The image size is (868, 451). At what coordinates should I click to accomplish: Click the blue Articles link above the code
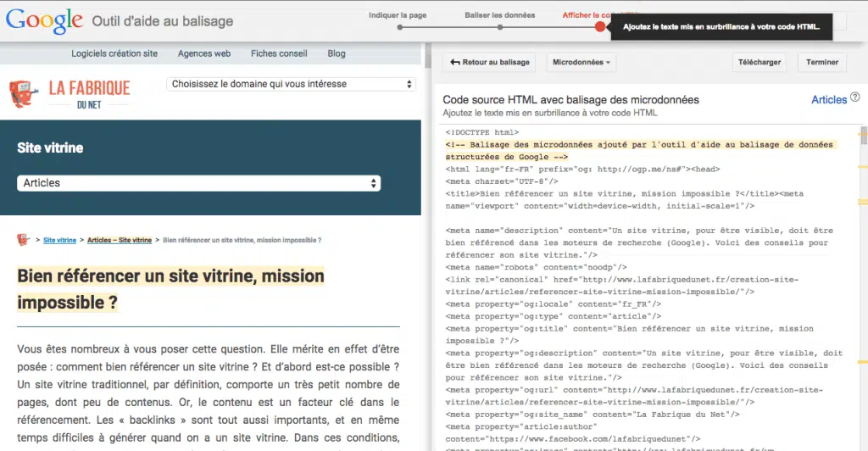pyautogui.click(x=829, y=99)
